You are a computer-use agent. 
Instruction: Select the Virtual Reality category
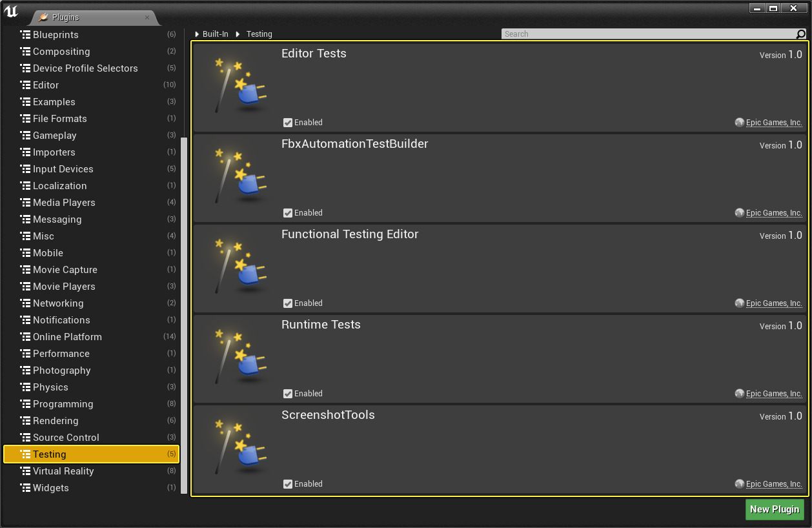[63, 471]
